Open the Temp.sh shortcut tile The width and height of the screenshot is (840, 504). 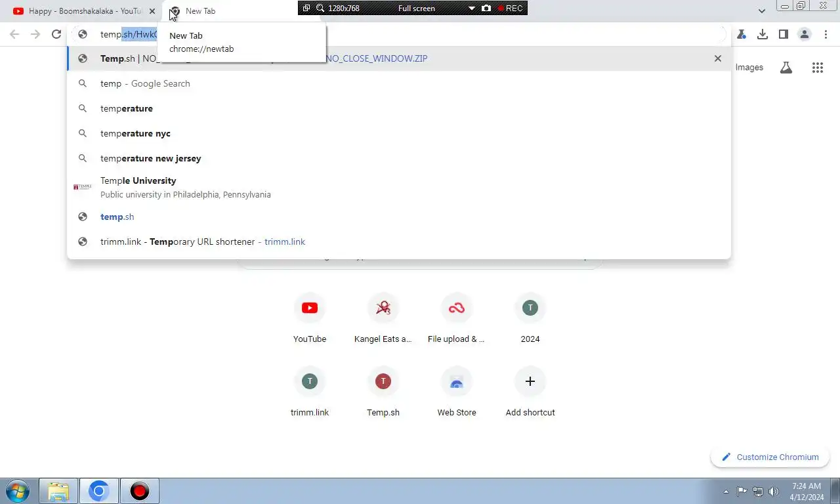pos(383,392)
